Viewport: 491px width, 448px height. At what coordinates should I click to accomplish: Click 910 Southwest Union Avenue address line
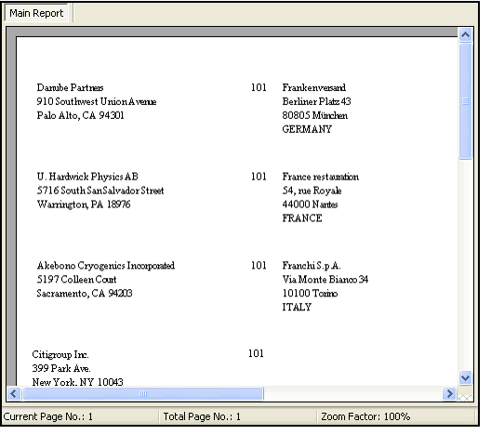(x=97, y=101)
